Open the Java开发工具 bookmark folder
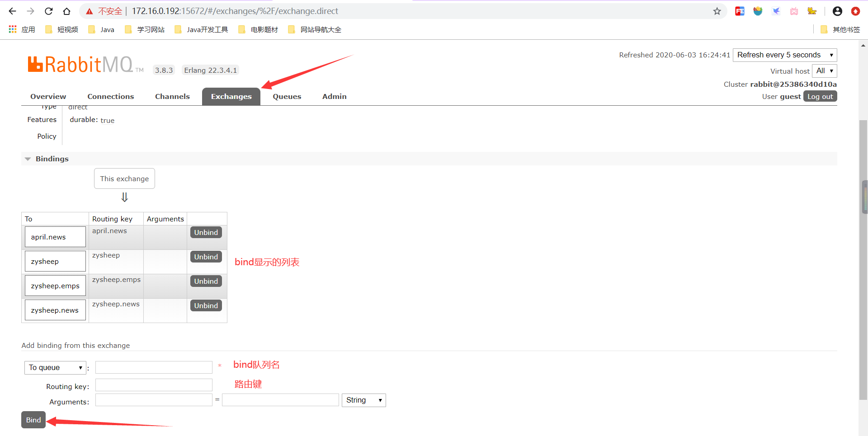Image resolution: width=868 pixels, height=436 pixels. pyautogui.click(x=201, y=29)
